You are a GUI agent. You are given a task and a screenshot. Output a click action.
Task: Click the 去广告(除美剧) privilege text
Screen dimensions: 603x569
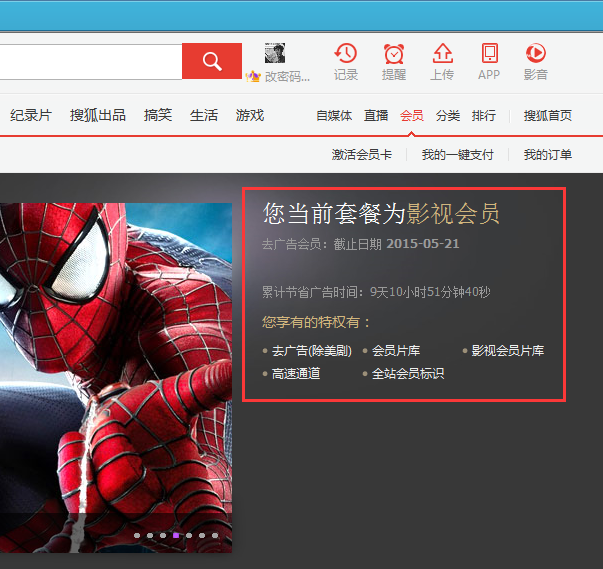[x=311, y=351]
